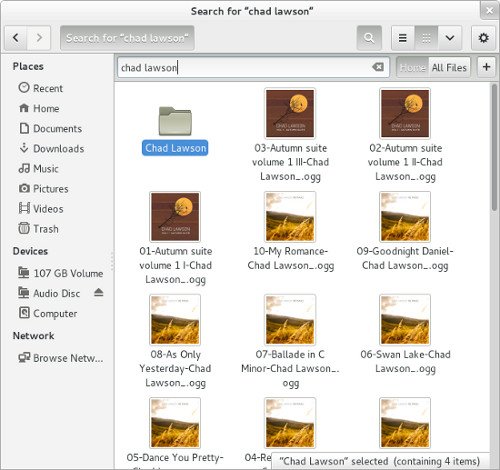Click the Music note icon
The width and height of the screenshot is (500, 470).
24,168
